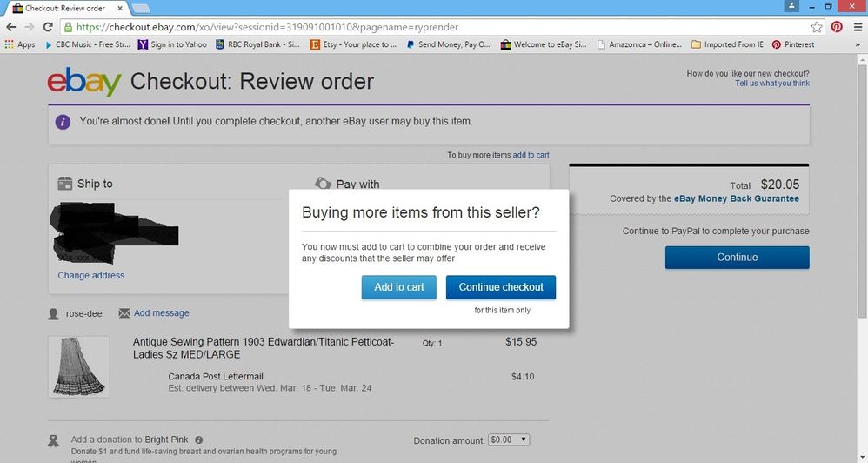Click Change address link
The height and width of the screenshot is (463, 868).
point(90,275)
